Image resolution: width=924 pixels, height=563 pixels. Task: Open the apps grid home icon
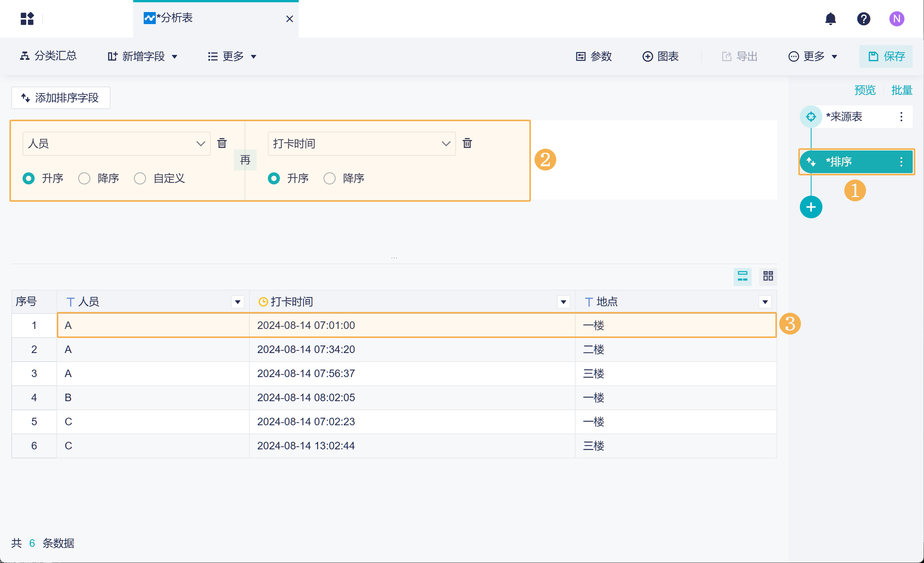[27, 19]
